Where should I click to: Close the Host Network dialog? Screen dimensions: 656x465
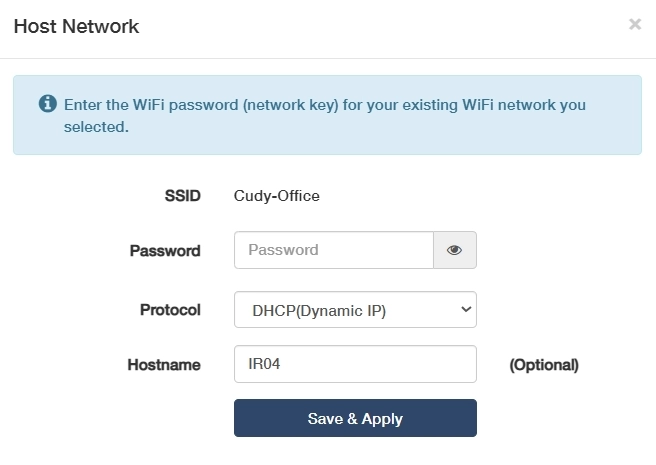[635, 25]
